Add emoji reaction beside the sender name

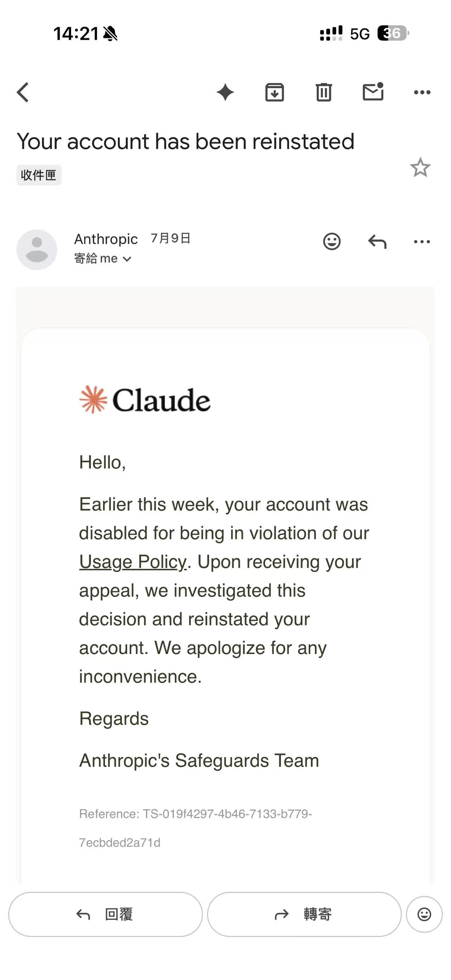click(x=332, y=241)
